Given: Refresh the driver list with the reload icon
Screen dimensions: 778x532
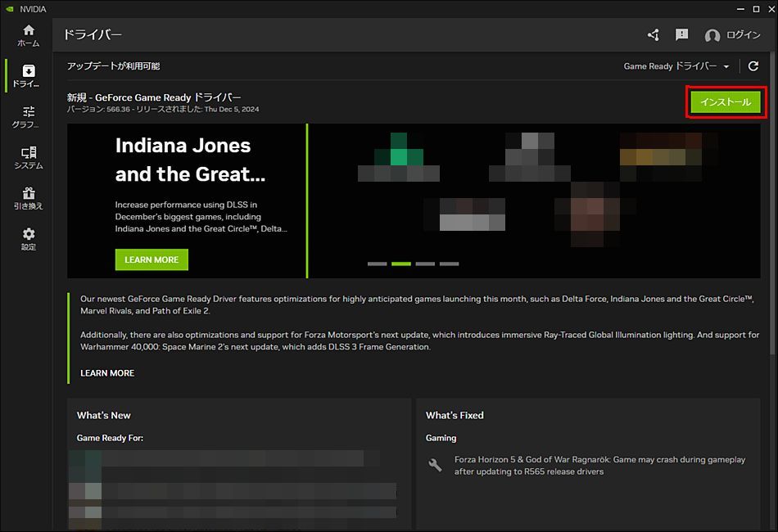Looking at the screenshot, I should (753, 66).
